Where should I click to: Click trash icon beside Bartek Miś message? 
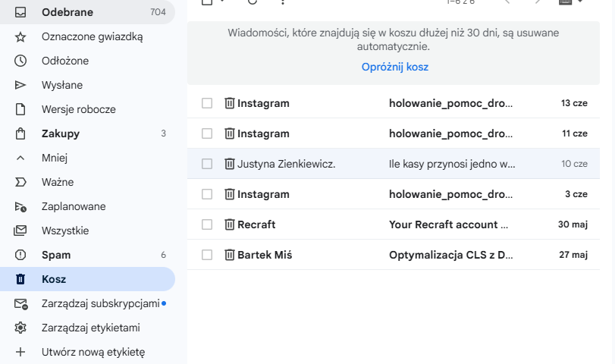tap(230, 255)
